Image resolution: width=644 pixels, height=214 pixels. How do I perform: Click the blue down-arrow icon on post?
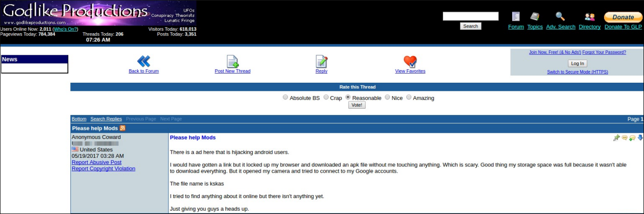click(640, 138)
